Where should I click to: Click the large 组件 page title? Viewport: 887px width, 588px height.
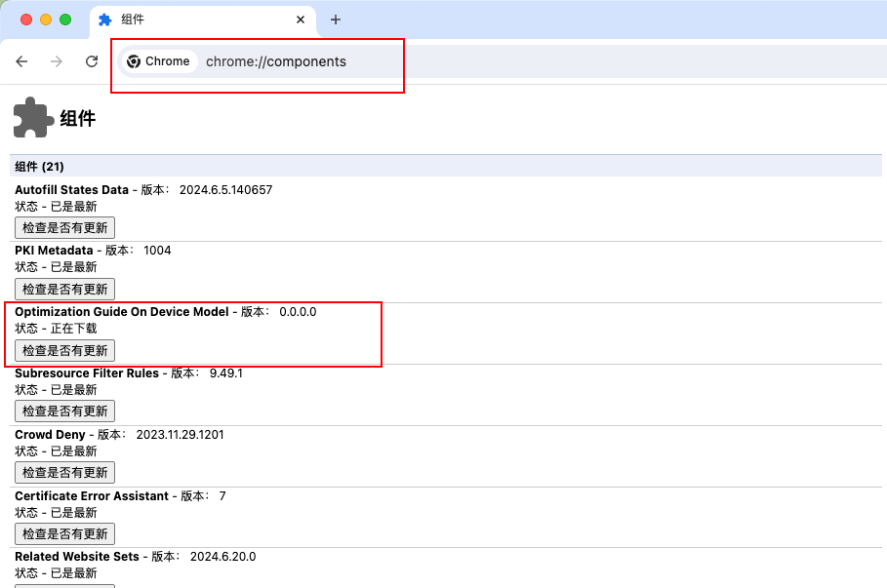click(x=78, y=119)
